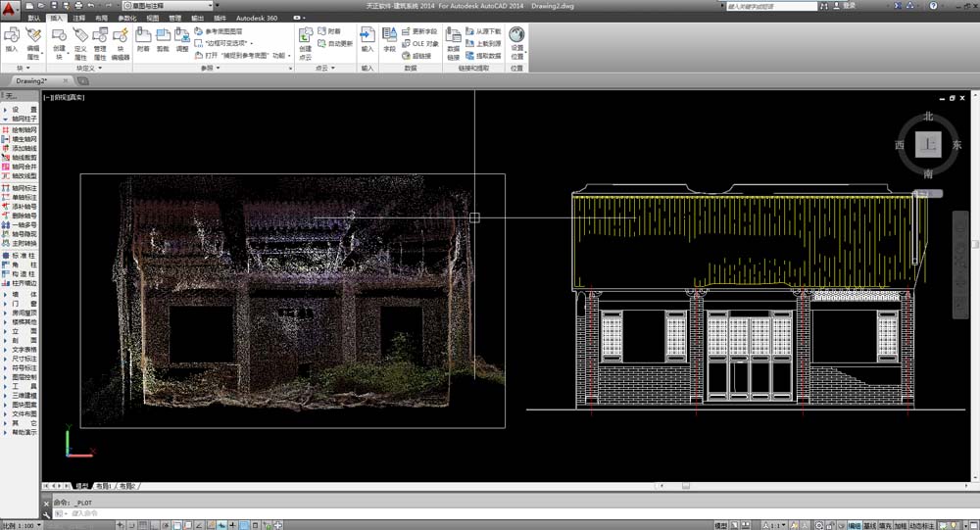Expand the 块定义 panel dropdown
Screen dimensions: 980x530
tap(89, 68)
